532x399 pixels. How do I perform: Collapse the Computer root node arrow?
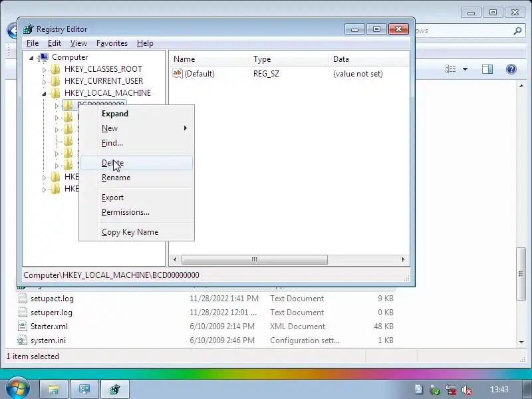click(x=31, y=58)
